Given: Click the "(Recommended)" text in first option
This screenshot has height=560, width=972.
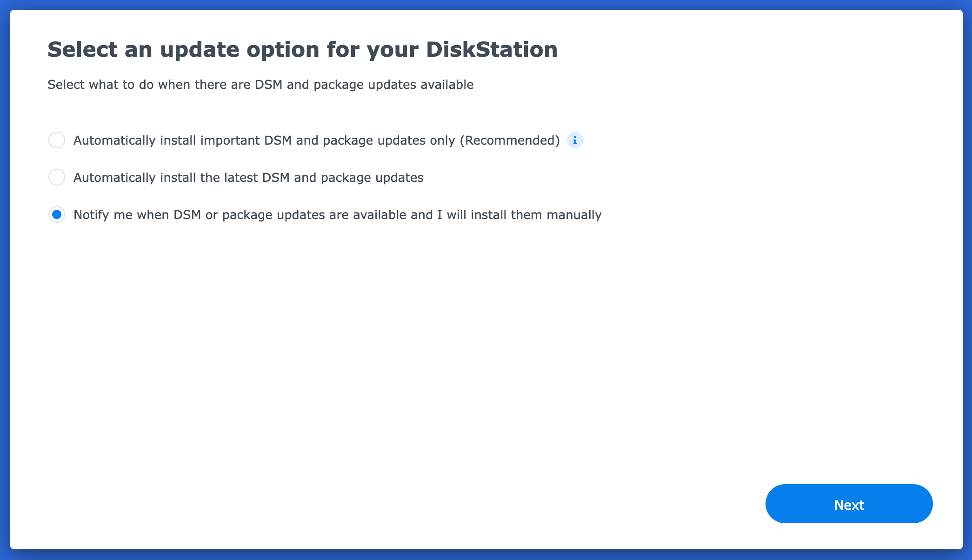Looking at the screenshot, I should point(510,140).
